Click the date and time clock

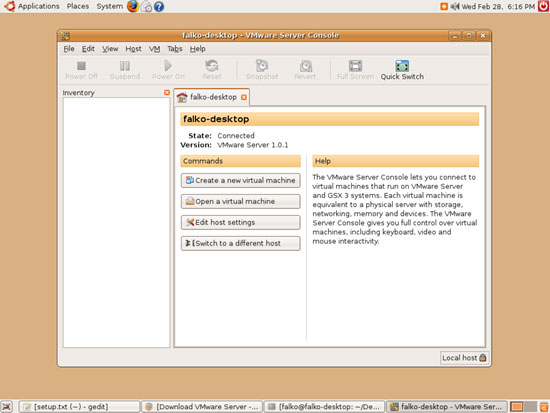click(x=498, y=6)
